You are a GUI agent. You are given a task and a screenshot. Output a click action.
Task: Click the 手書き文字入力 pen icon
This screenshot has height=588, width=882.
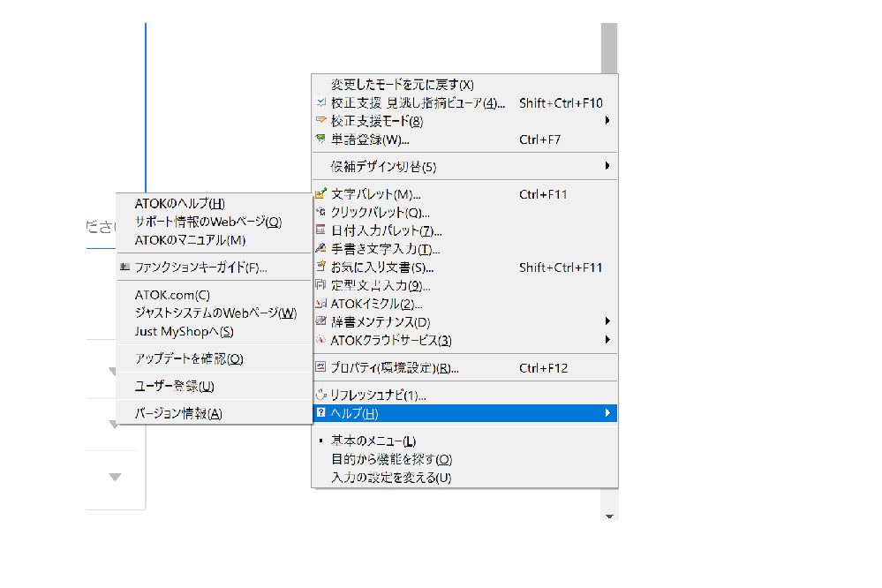tap(321, 248)
